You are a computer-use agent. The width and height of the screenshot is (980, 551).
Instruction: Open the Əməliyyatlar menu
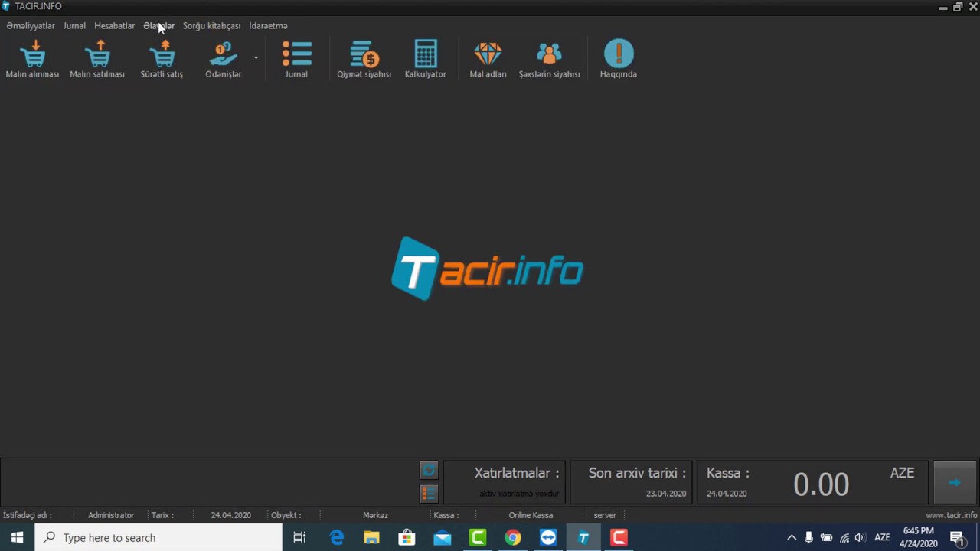click(x=31, y=26)
